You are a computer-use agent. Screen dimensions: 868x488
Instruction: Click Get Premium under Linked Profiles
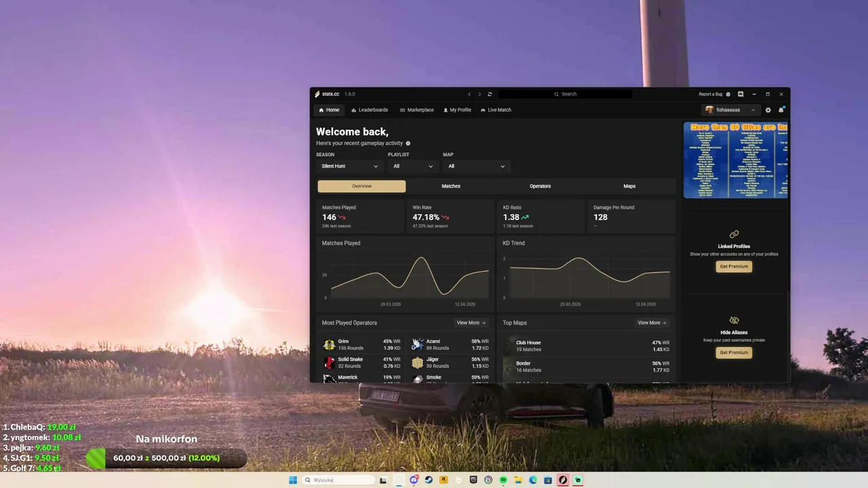click(734, 266)
